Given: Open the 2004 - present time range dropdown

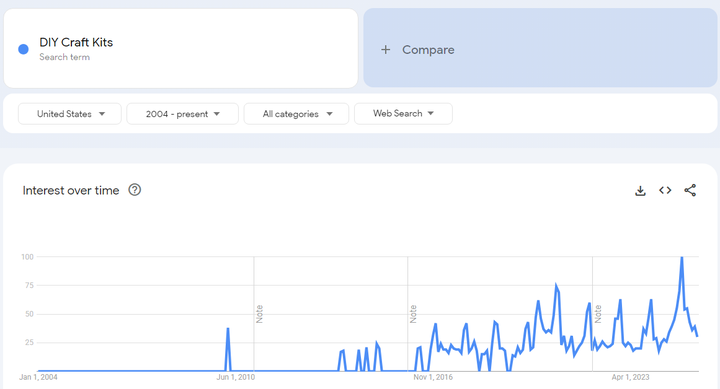Looking at the screenshot, I should pos(182,114).
